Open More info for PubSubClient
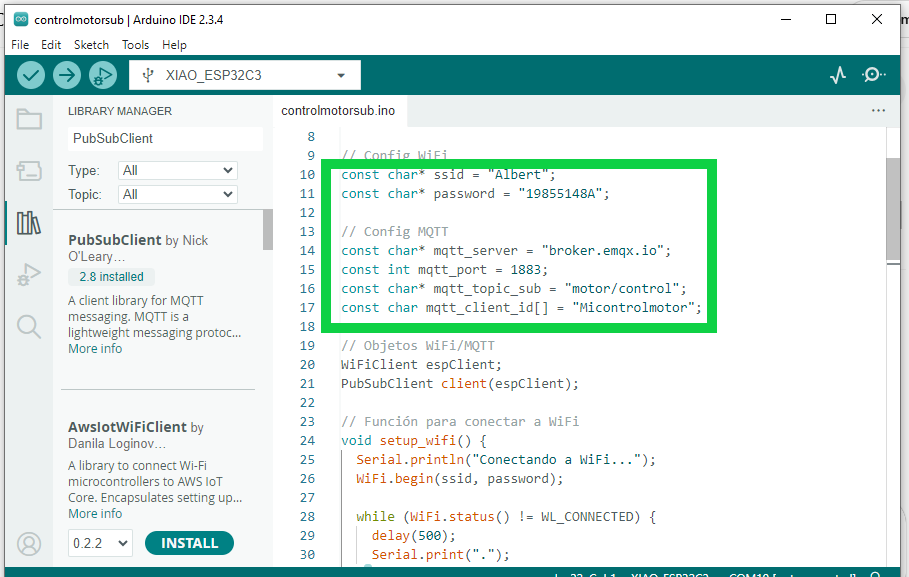Screen dimensions: 909x577 (x=95, y=349)
